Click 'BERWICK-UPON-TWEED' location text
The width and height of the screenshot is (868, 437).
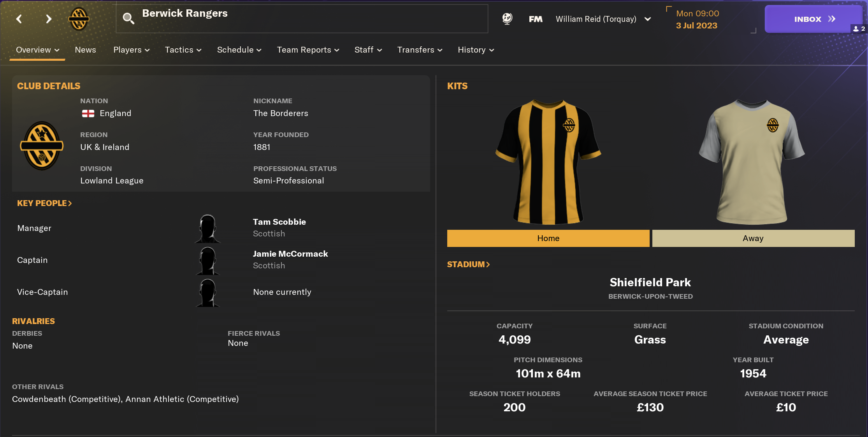click(x=650, y=296)
